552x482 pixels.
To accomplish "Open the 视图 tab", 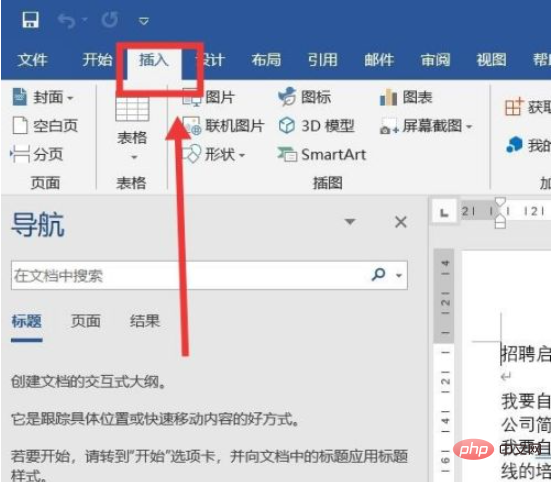I will (x=491, y=60).
